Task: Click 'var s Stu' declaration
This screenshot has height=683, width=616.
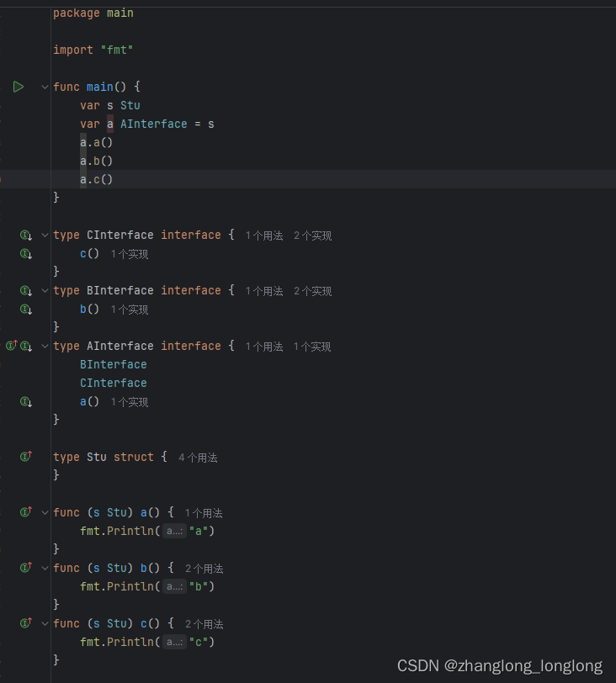Action: pos(110,105)
